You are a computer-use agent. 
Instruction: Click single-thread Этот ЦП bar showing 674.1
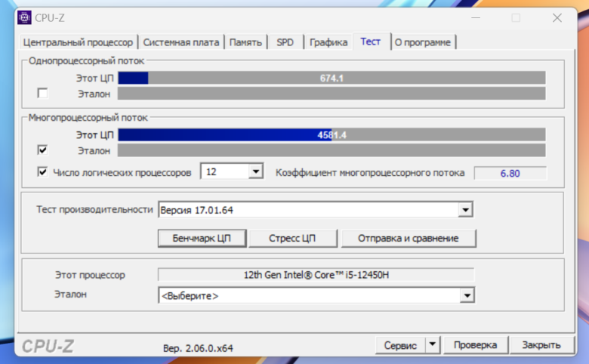332,78
